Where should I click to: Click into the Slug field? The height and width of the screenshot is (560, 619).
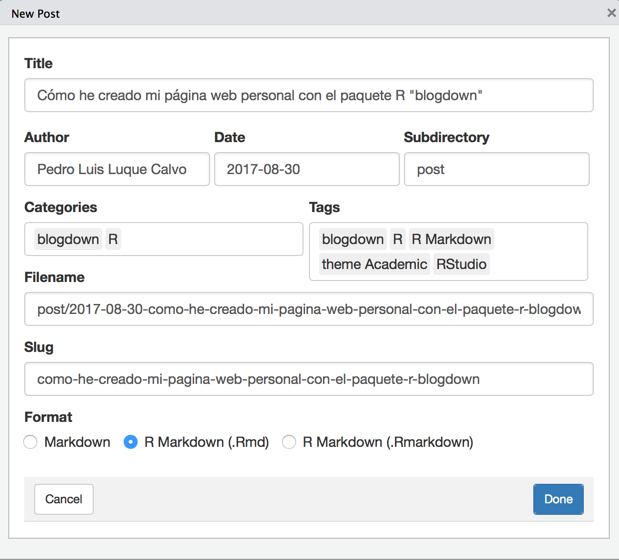[x=309, y=379]
